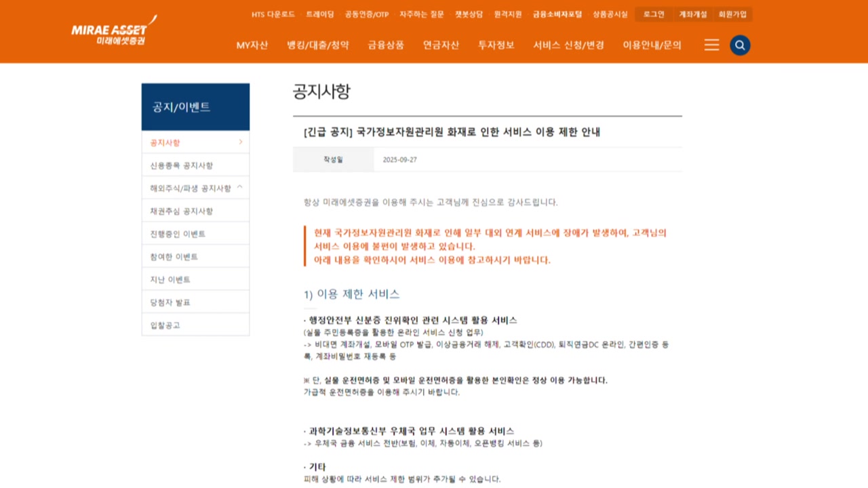This screenshot has height=488, width=868.
Task: Open the MY자산 menu
Action: click(252, 45)
